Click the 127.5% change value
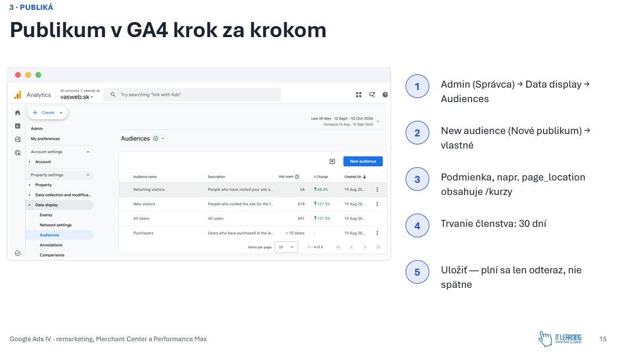 tap(322, 204)
